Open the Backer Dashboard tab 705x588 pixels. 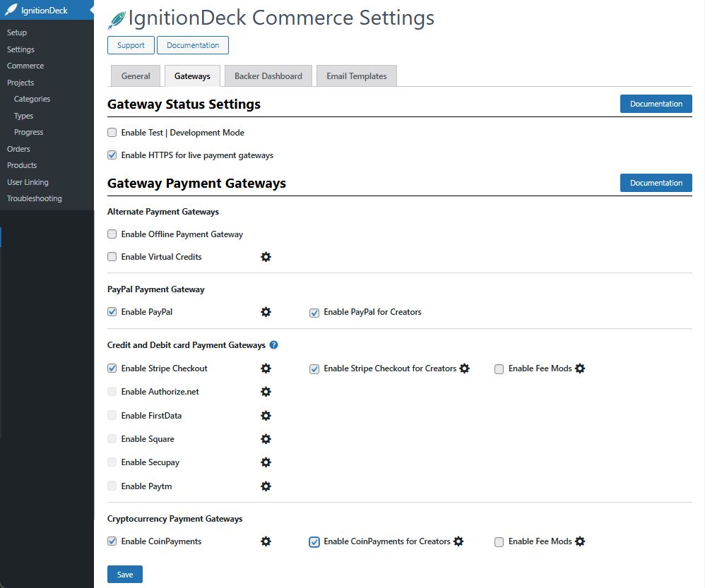pyautogui.click(x=268, y=76)
